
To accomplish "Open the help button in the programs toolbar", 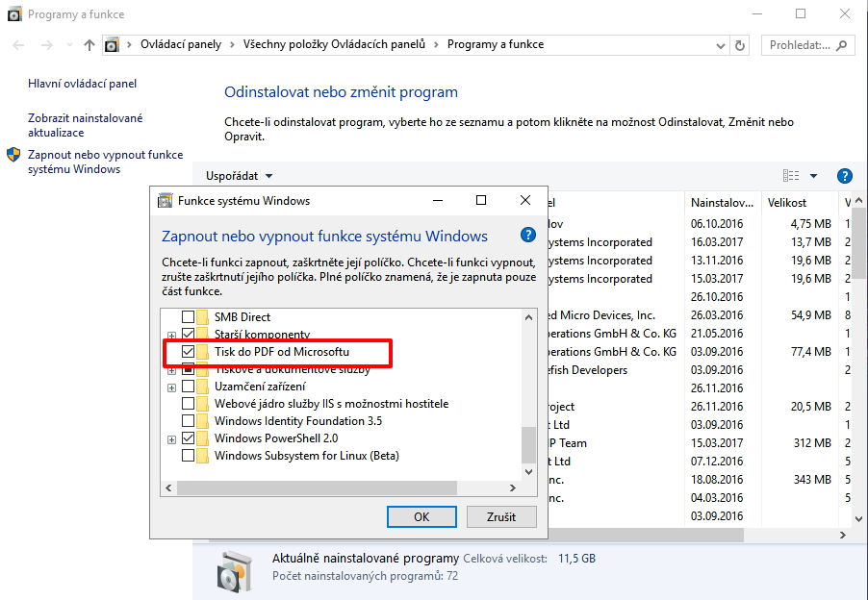I will point(844,176).
